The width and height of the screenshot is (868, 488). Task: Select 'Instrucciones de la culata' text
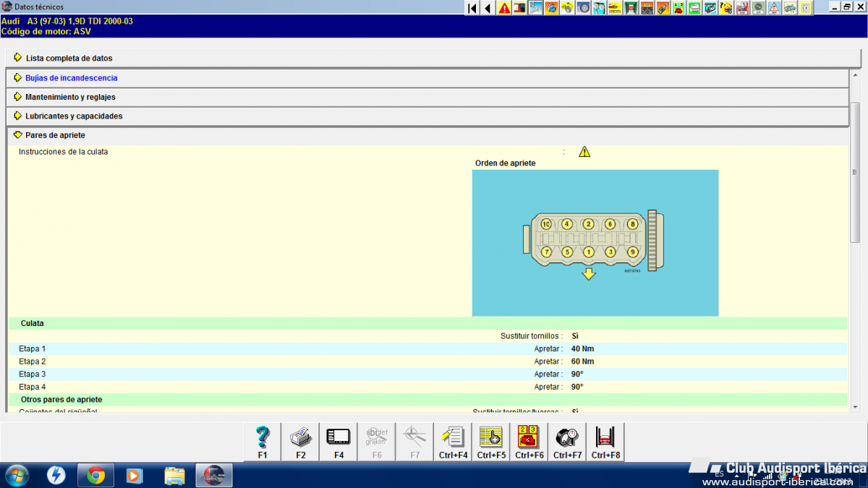(64, 152)
